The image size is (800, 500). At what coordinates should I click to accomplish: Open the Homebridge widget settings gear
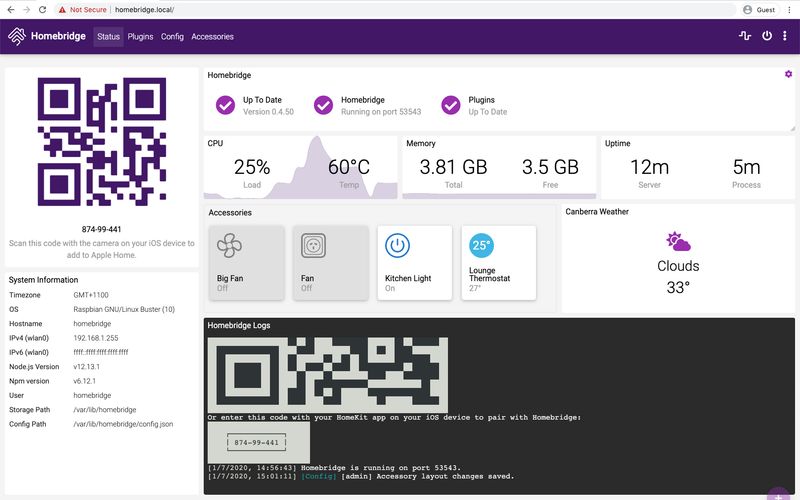[788, 74]
